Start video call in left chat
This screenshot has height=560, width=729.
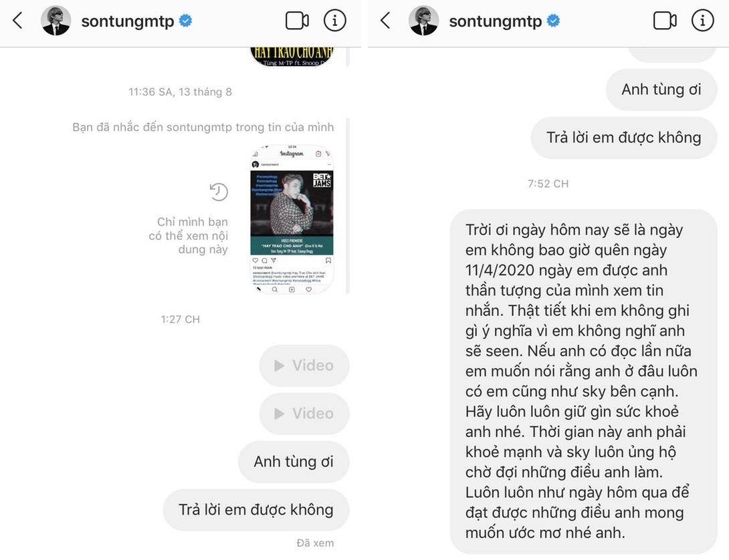(x=297, y=21)
